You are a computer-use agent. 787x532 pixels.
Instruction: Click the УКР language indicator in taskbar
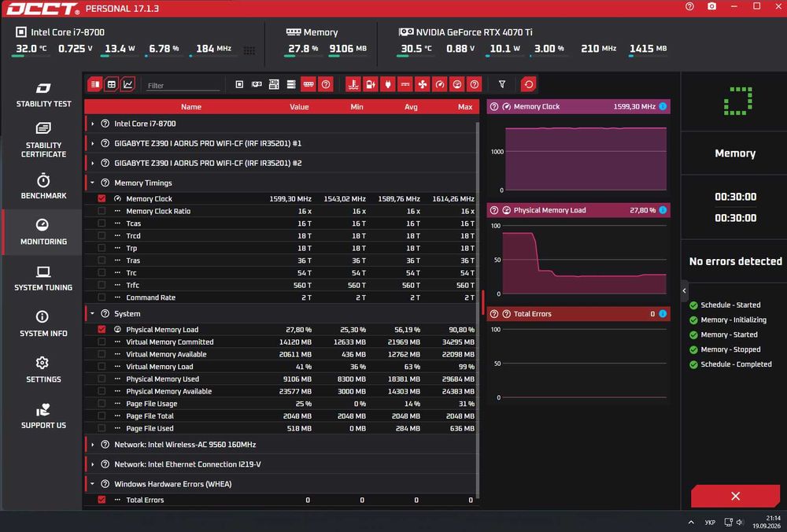710,523
